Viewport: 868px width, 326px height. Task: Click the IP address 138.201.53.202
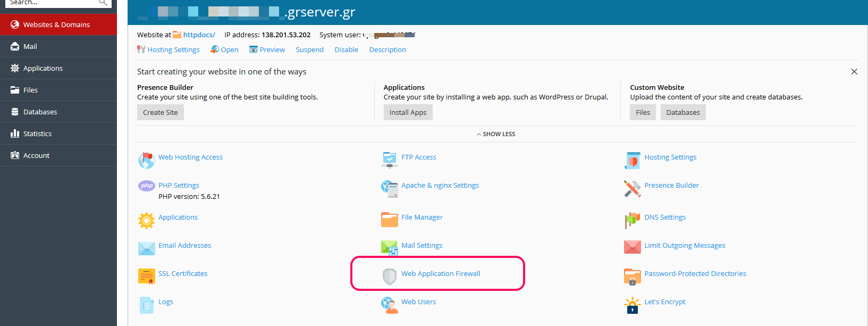[286, 35]
